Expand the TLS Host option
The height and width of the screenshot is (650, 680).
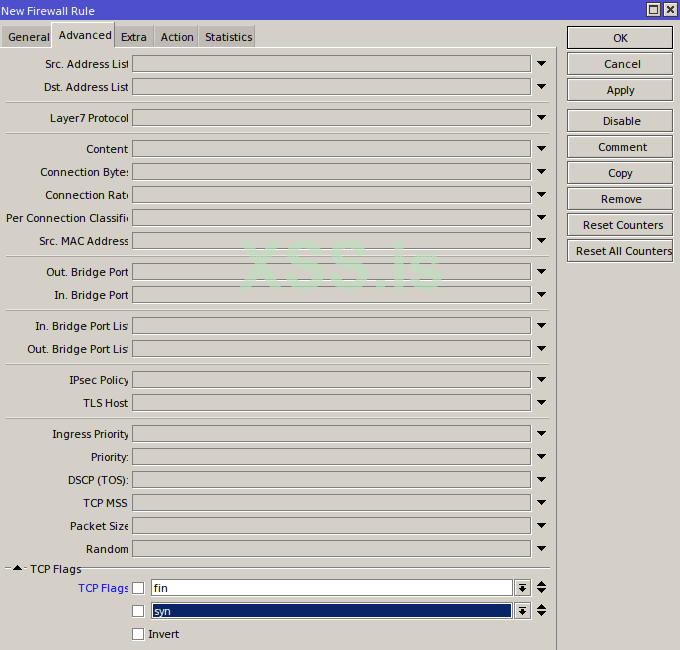coord(541,403)
